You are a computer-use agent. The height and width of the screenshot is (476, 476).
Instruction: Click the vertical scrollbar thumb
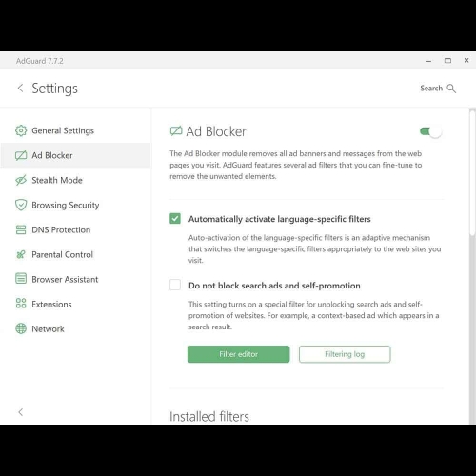[x=472, y=172]
